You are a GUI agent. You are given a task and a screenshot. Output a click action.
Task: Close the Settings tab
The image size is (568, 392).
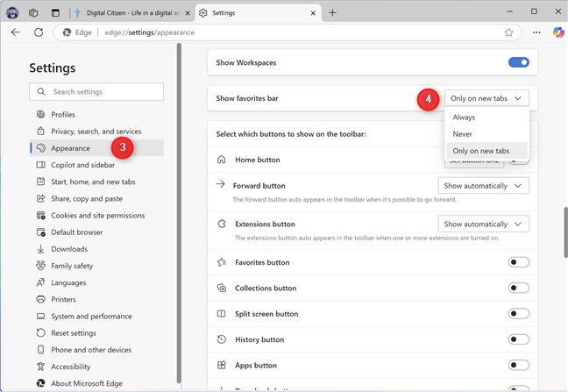313,13
